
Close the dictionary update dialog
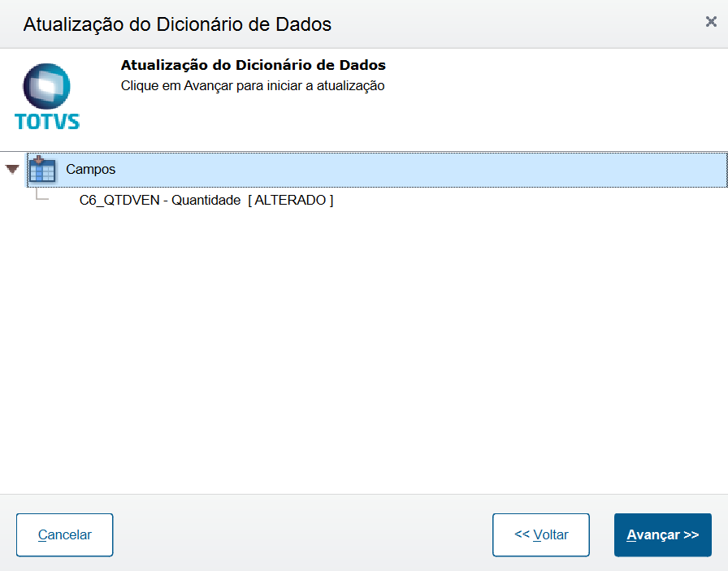[x=711, y=22]
